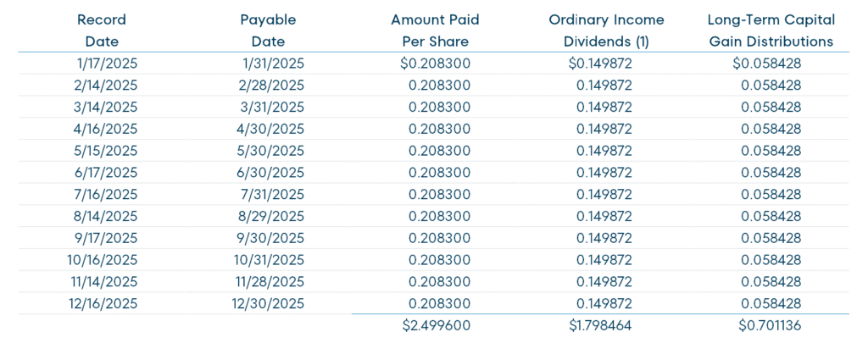Image resolution: width=868 pixels, height=343 pixels.
Task: Select record date 1/17/2025
Action: pyautogui.click(x=105, y=63)
